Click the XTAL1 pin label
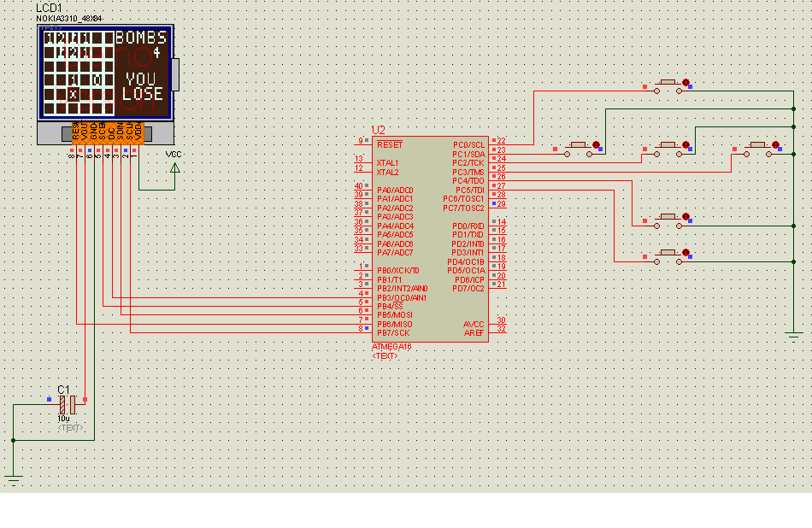The image size is (812, 528). [x=387, y=163]
